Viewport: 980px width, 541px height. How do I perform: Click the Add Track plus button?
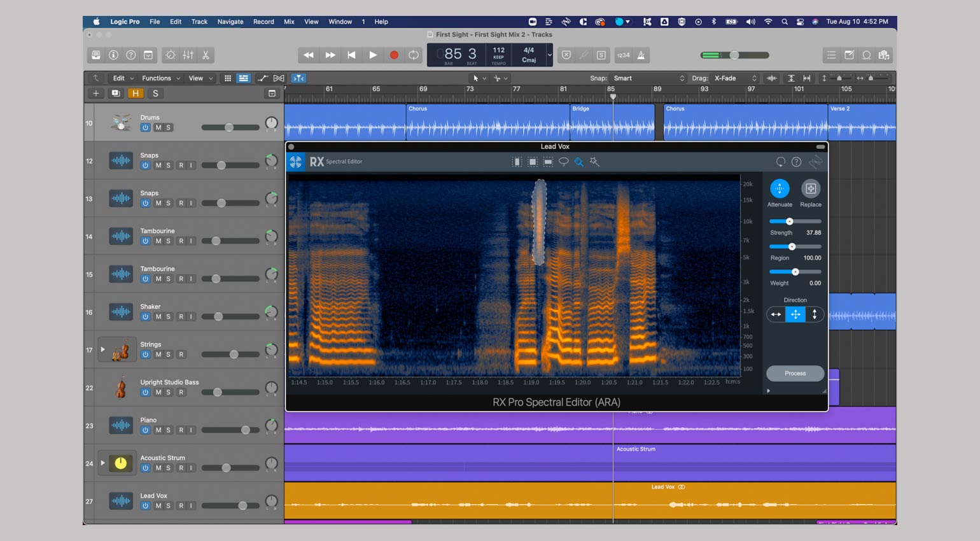[96, 94]
